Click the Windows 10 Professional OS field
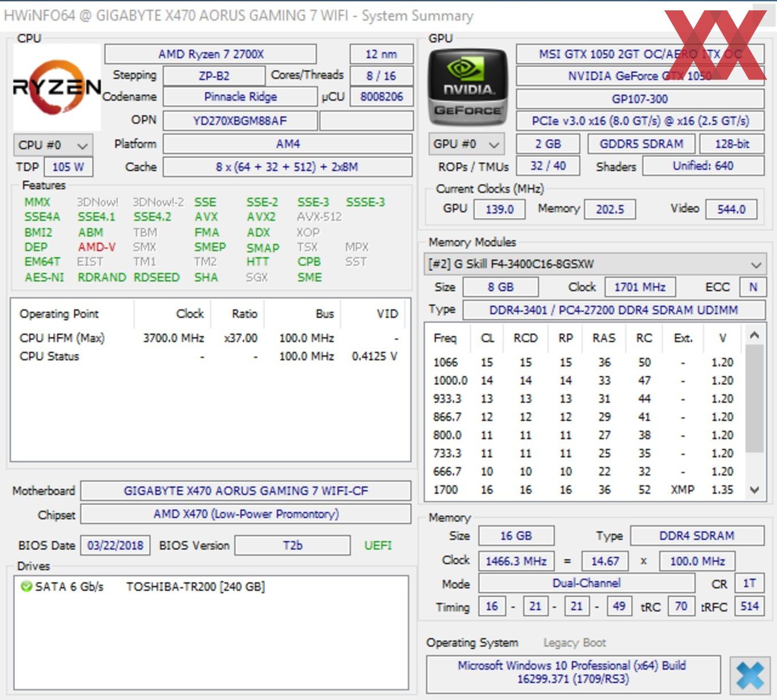 click(x=573, y=674)
